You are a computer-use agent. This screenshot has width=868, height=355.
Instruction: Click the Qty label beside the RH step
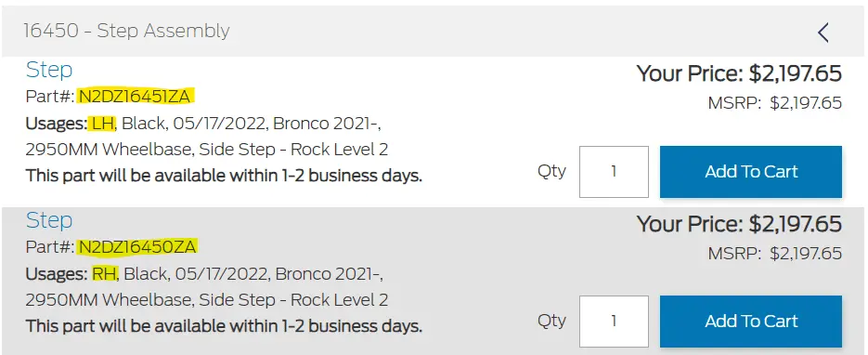click(552, 321)
